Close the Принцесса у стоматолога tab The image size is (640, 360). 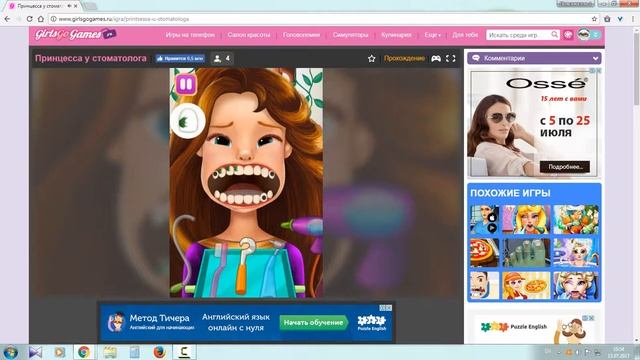[x=76, y=6]
